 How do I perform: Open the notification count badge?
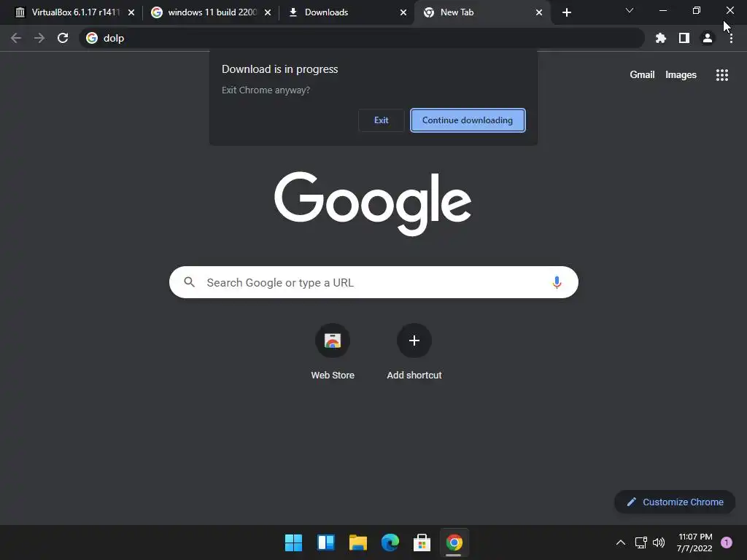coord(726,542)
